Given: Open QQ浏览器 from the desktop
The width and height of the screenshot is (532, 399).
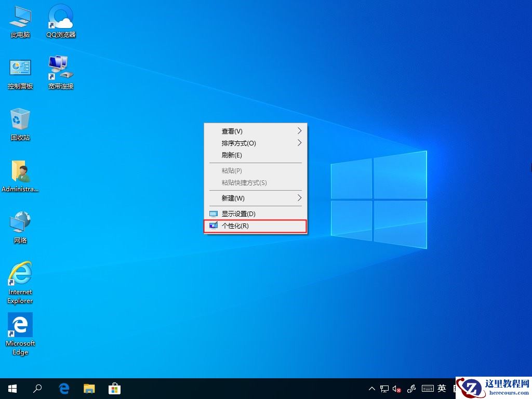Looking at the screenshot, I should click(x=60, y=21).
